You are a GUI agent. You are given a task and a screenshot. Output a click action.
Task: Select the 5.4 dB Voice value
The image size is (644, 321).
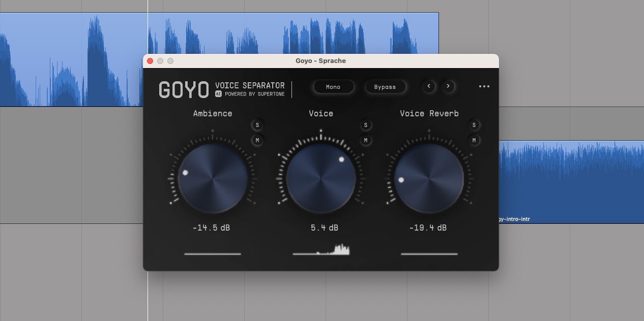click(x=325, y=228)
